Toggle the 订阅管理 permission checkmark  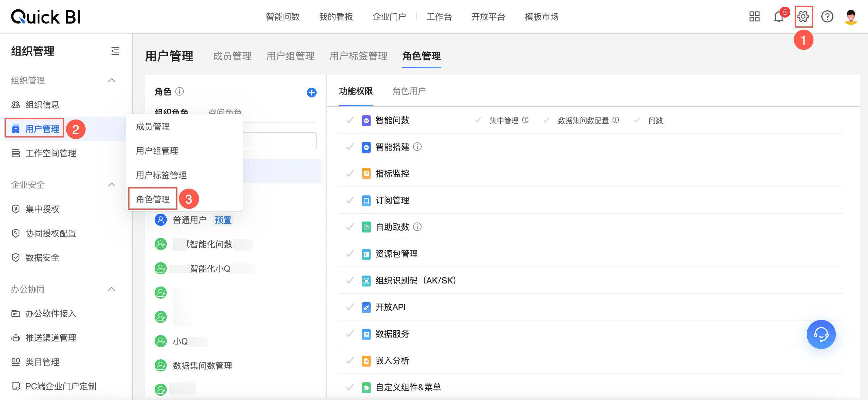(x=350, y=200)
